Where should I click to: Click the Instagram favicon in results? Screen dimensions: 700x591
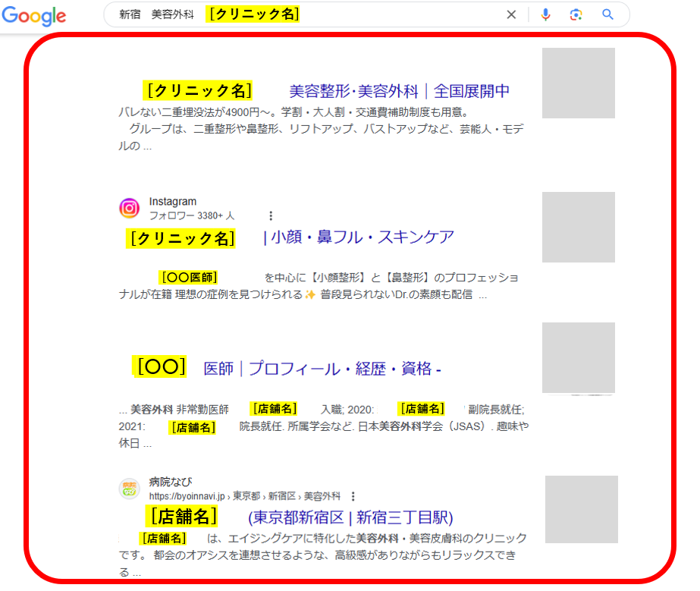click(x=130, y=208)
